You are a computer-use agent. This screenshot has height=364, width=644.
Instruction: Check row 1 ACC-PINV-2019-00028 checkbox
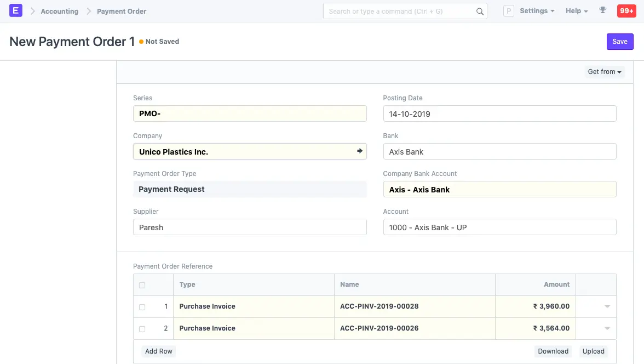[x=142, y=307]
